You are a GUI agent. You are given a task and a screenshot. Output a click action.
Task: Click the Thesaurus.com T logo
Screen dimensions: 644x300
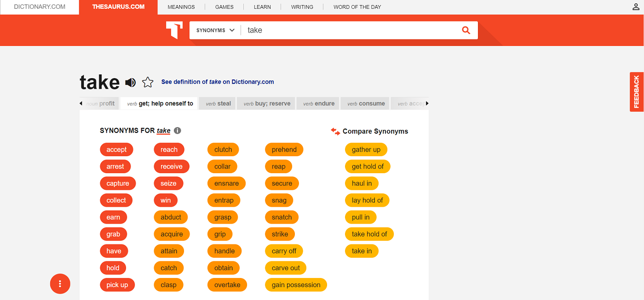pos(174,29)
